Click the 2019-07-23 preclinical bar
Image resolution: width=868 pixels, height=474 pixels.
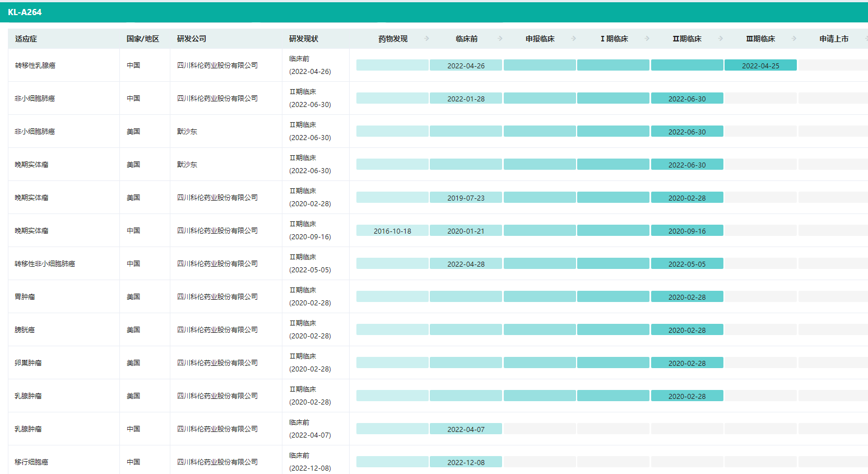pos(466,198)
